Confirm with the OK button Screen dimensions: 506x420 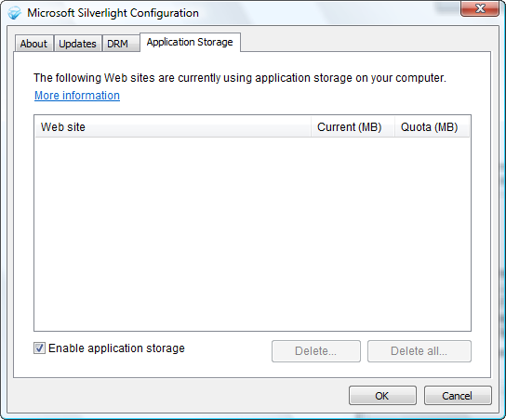click(382, 396)
